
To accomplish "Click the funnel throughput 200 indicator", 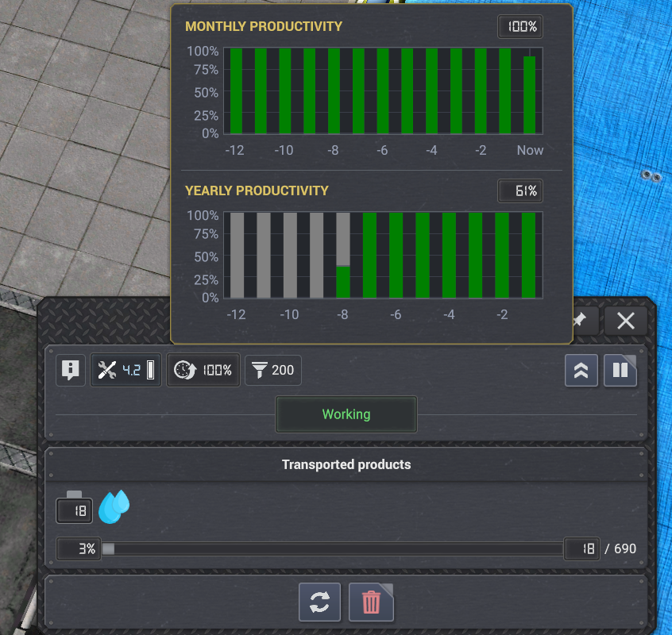I will (273, 370).
